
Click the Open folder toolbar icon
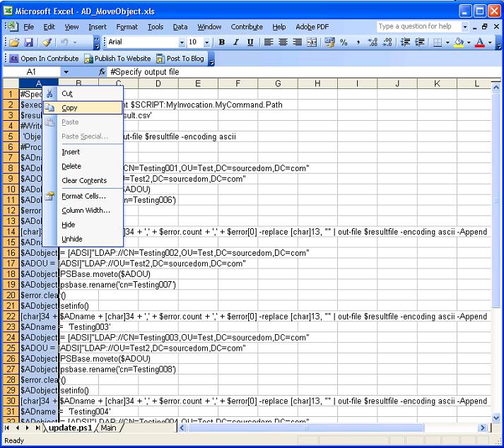[14, 42]
